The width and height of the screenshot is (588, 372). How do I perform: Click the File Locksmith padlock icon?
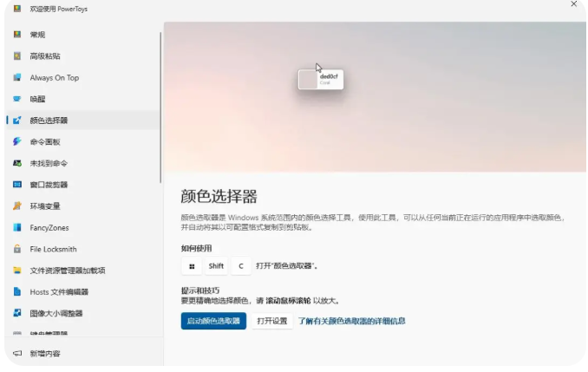click(17, 249)
